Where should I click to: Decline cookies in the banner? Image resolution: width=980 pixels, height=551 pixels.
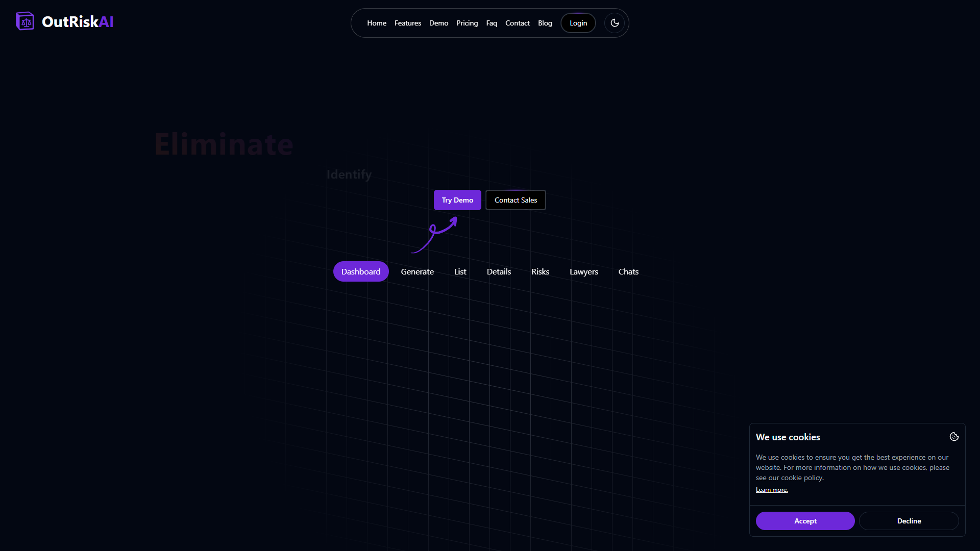[909, 521]
